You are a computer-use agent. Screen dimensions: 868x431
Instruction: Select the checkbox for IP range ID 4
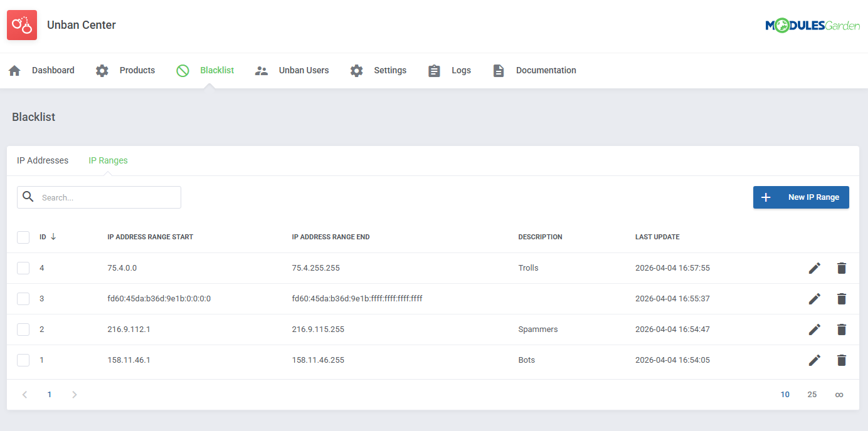coord(23,267)
